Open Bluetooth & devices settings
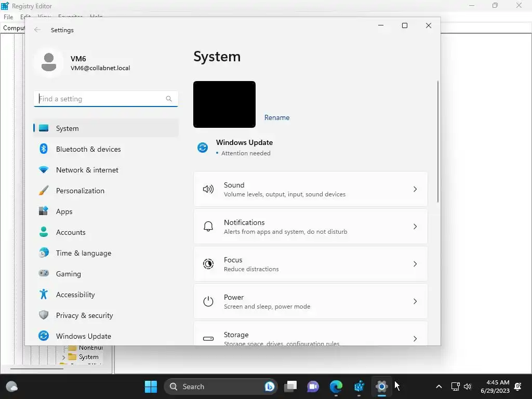Screen dimensions: 532x399 (106, 149)
